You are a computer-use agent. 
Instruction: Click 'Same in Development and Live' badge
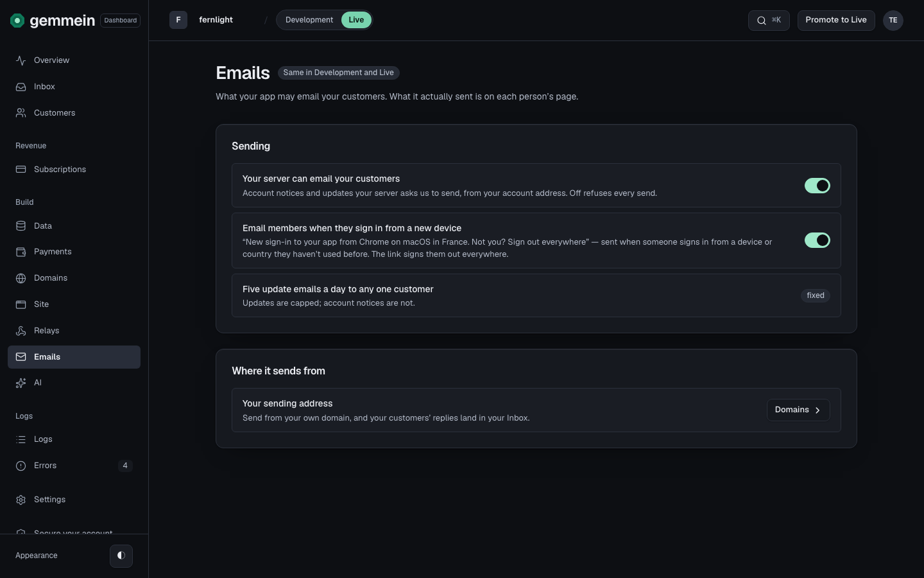click(338, 73)
